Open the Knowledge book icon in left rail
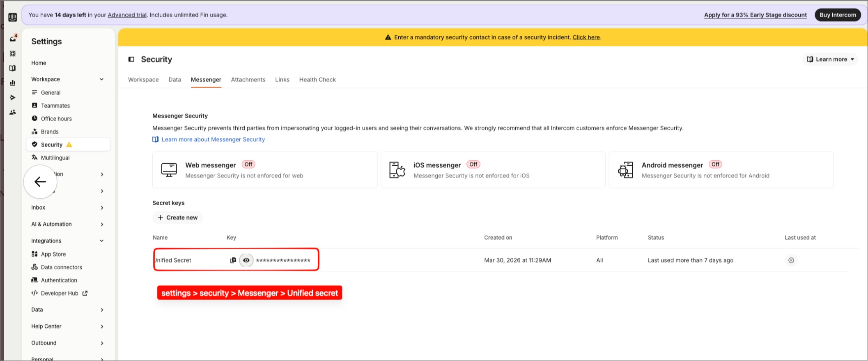The width and height of the screenshot is (868, 361). click(13, 68)
